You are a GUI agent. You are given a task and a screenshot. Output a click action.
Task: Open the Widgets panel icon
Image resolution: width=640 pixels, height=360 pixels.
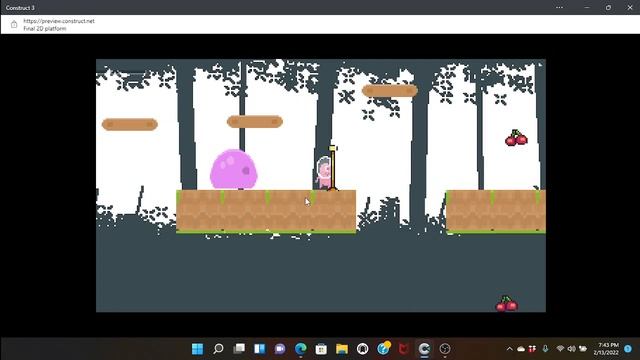point(260,349)
